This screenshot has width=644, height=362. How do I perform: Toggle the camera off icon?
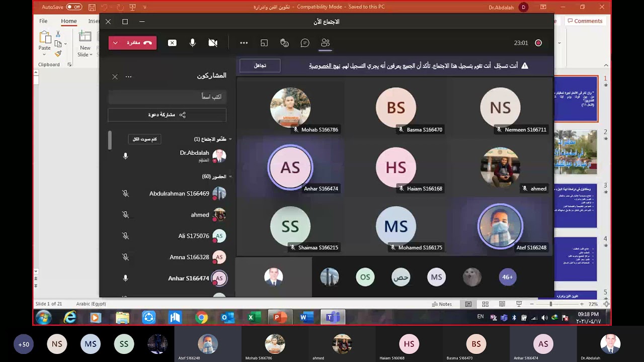[x=213, y=43]
